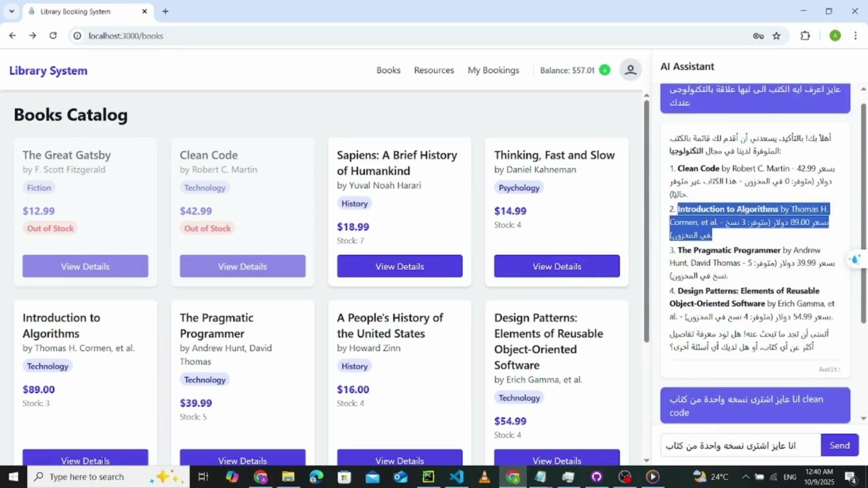868x488 pixels.
Task: View Details for Sapiens book
Action: point(400,266)
